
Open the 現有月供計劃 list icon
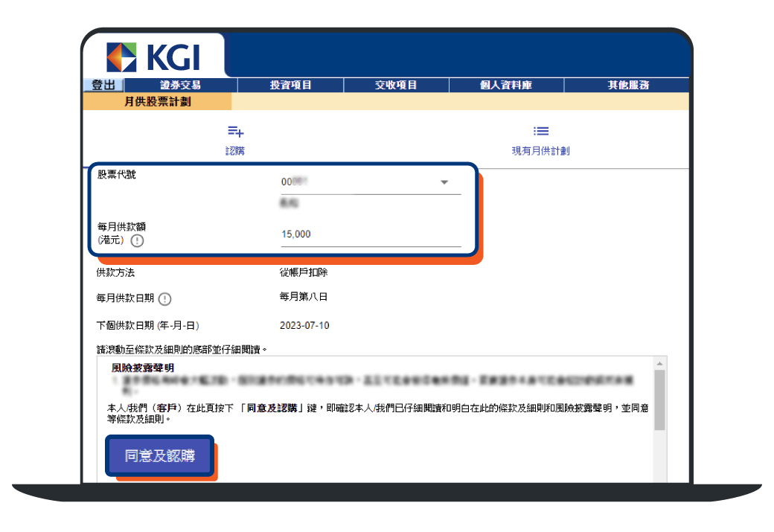point(541,131)
